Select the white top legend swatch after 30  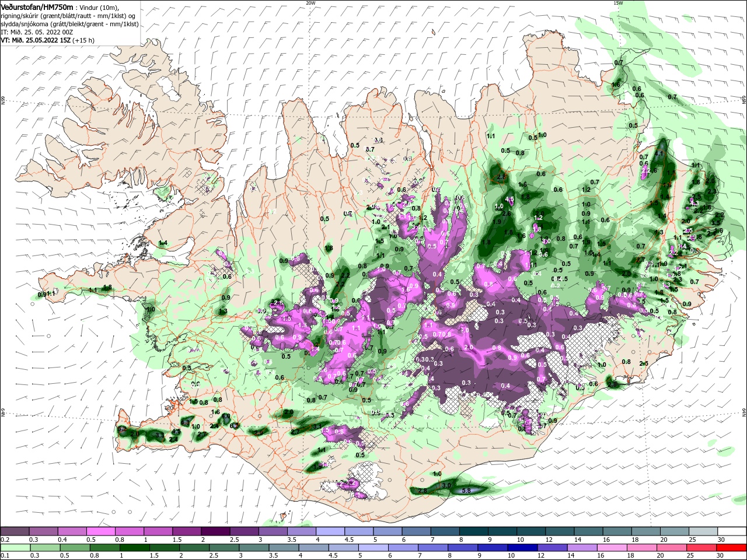coord(731,531)
